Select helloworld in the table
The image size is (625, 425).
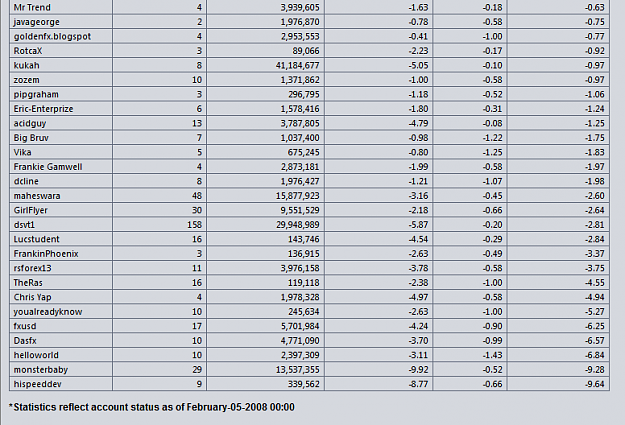[36, 355]
